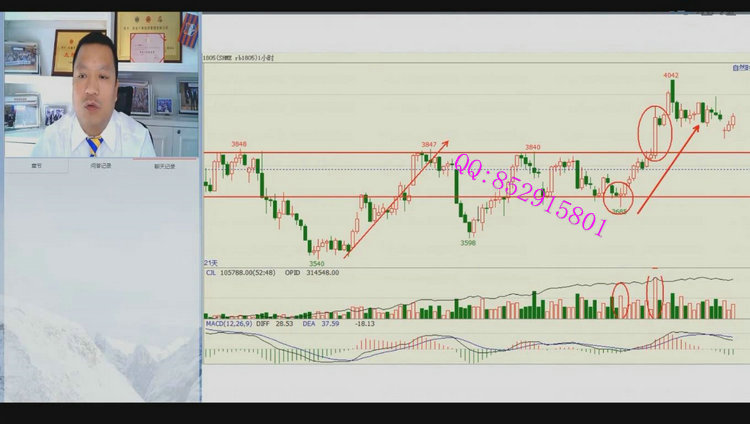Viewport: 750px width, 424px height.
Task: Click the 3598 low price label
Action: point(468,242)
